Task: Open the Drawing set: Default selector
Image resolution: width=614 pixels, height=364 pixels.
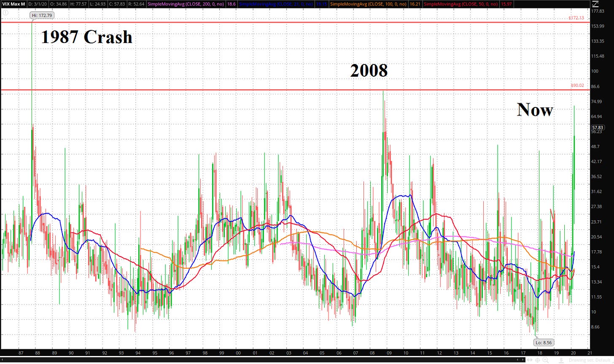Action: (590, 360)
